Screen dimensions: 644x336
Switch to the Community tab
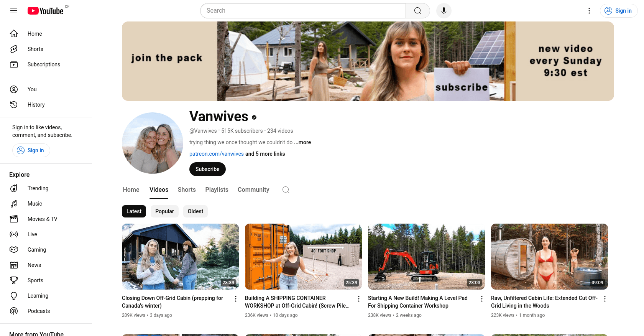pyautogui.click(x=253, y=190)
